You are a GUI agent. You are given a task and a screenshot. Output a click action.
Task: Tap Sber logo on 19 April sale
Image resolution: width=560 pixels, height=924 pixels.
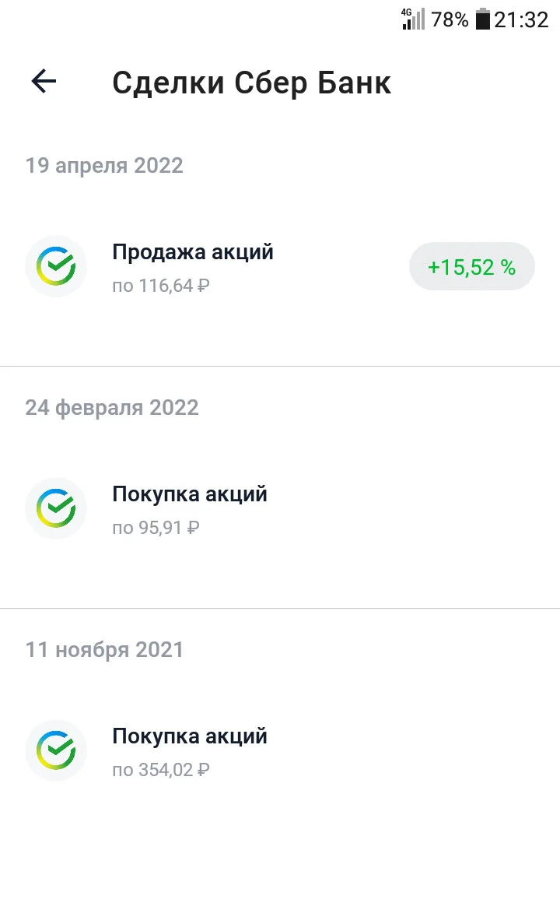[x=56, y=266]
